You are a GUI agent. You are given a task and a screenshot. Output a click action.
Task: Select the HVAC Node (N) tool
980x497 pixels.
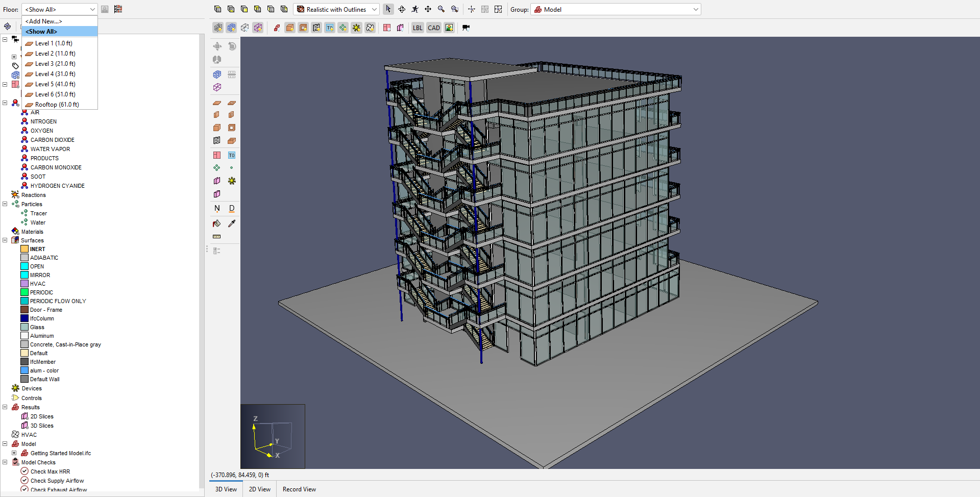(x=217, y=208)
